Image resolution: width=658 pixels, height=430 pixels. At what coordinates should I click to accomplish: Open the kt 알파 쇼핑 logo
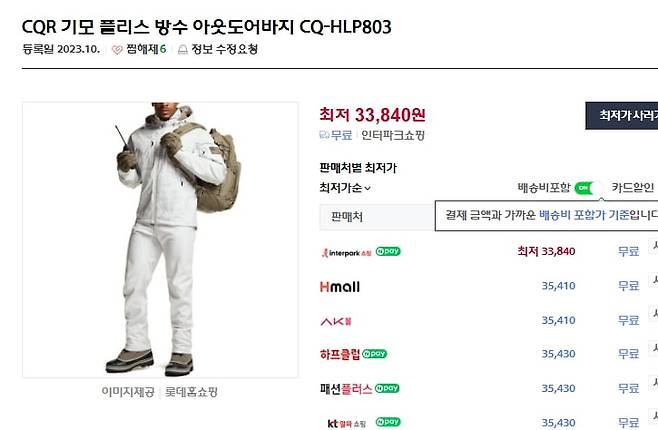pyautogui.click(x=347, y=423)
